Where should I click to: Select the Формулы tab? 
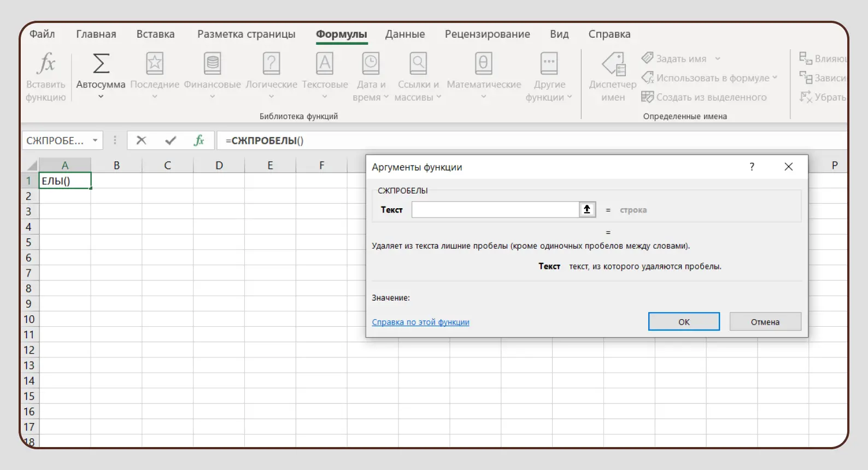[x=342, y=34]
